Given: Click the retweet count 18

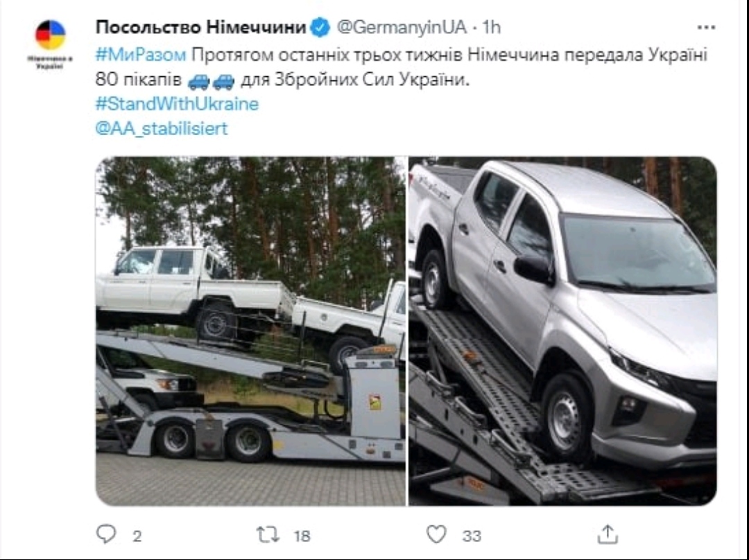Looking at the screenshot, I should [x=302, y=536].
